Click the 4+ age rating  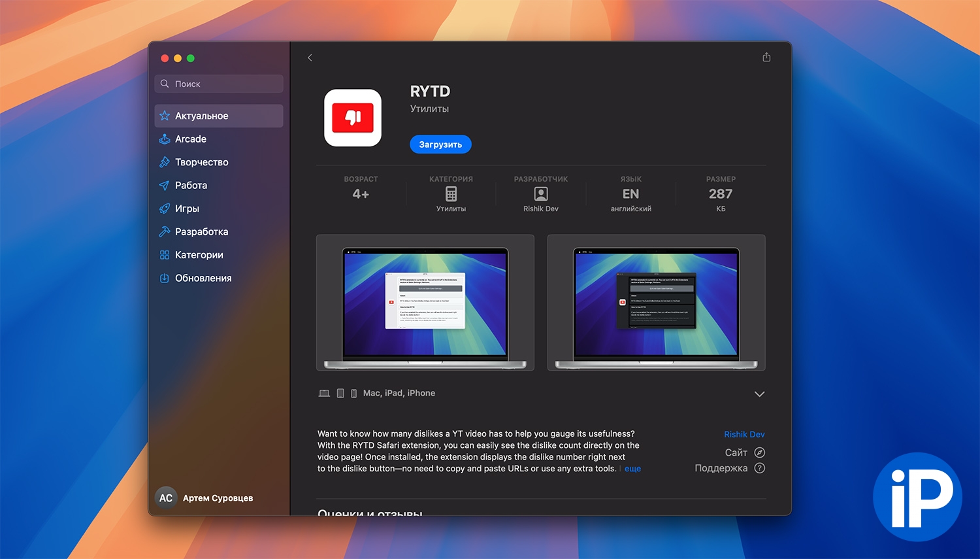[361, 194]
